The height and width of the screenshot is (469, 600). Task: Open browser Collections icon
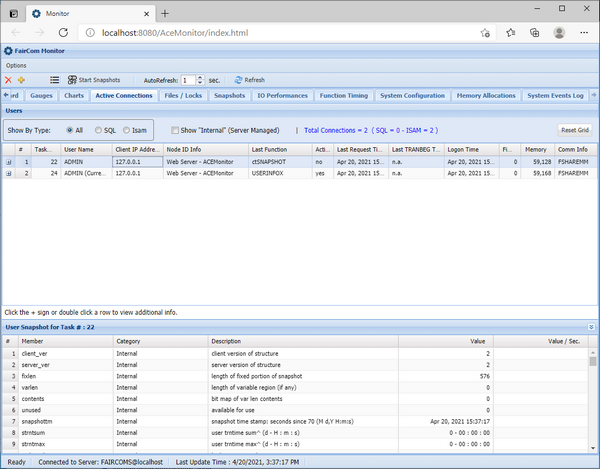pyautogui.click(x=535, y=33)
